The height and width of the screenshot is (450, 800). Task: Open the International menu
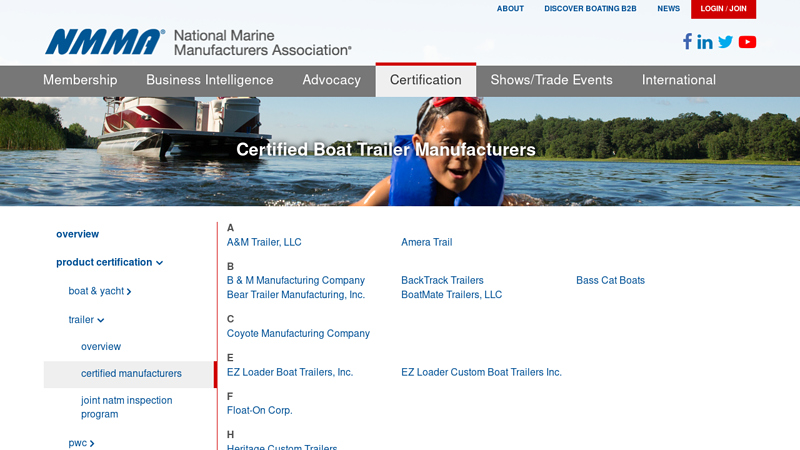pyautogui.click(x=679, y=80)
